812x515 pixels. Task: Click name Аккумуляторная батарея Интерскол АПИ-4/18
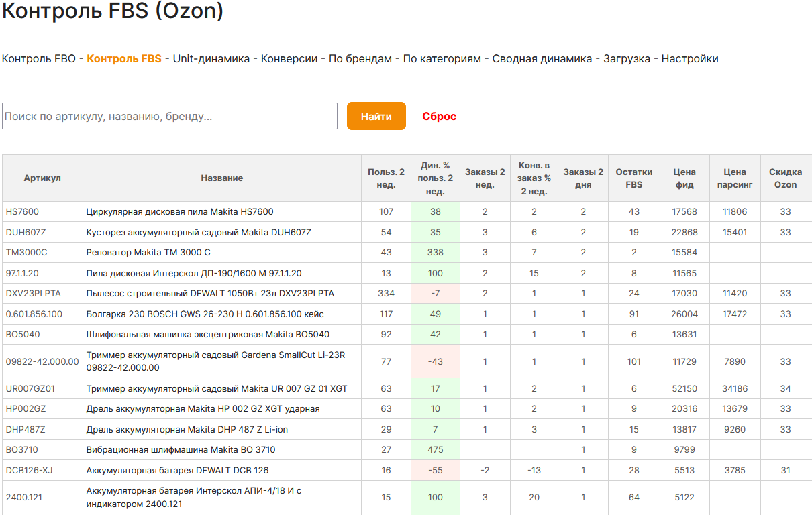[x=194, y=498]
